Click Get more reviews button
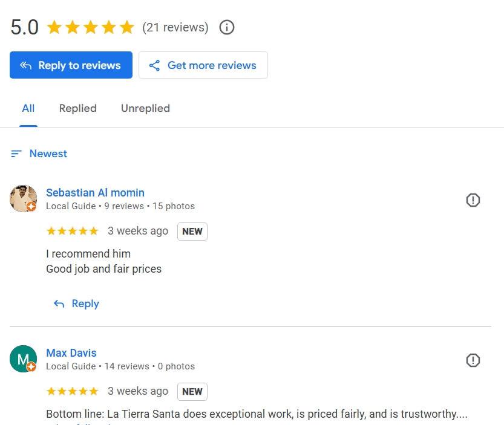This screenshot has width=504, height=425. click(x=203, y=65)
